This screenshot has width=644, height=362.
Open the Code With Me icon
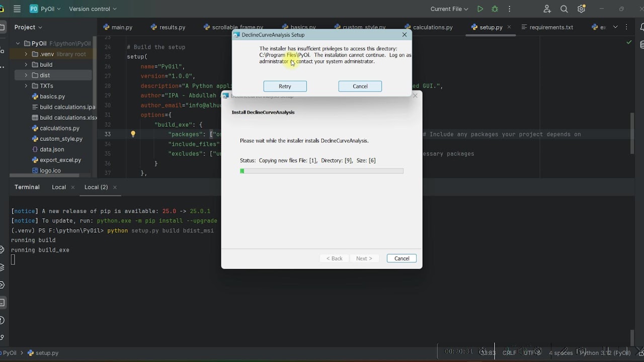coord(547,9)
